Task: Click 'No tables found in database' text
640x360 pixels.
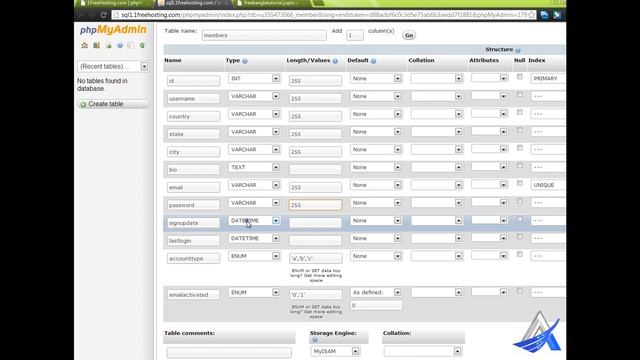Action: pyautogui.click(x=102, y=84)
